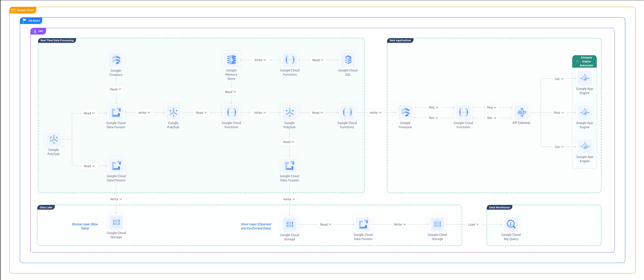Click the Google Cloud Data Funsion icon above Write in Data Lake path
644x280 pixels.
116,165
